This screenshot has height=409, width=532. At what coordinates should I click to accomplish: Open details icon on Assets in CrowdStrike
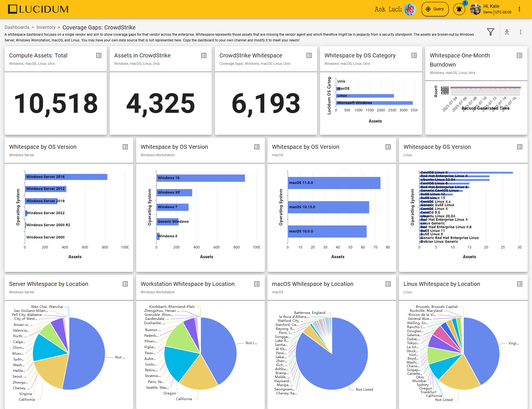click(204, 55)
